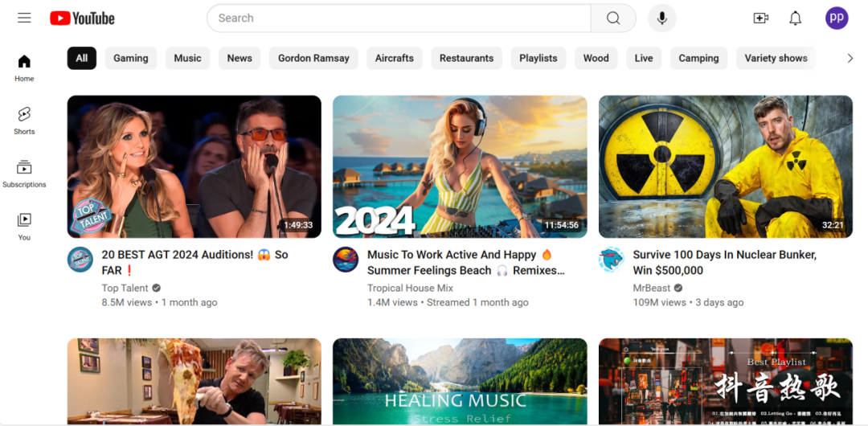
Task: Select the Gordon Ramsay filter chip
Action: click(x=314, y=58)
